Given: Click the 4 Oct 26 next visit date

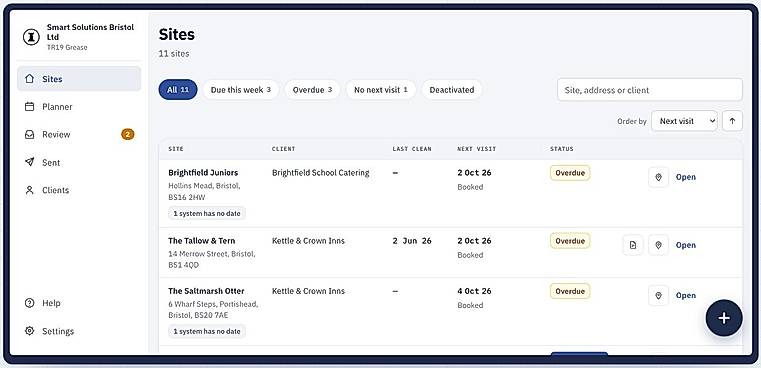Looking at the screenshot, I should (x=474, y=291).
